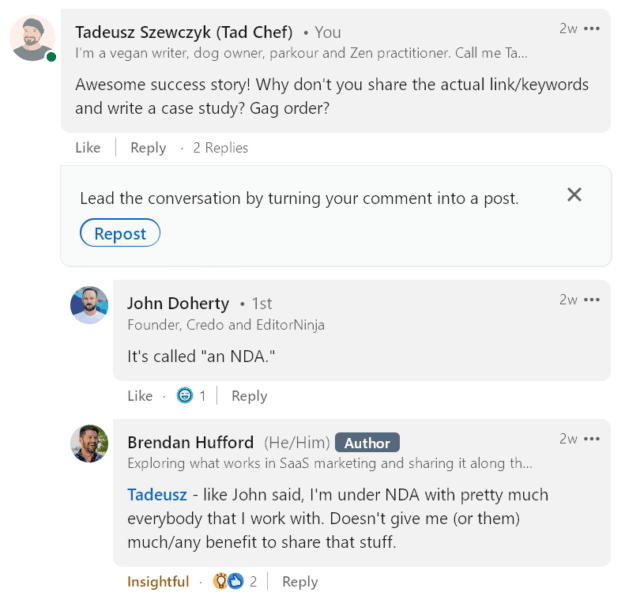Open the options menu on Tadeusz's comment
This screenshot has height=600, width=625.
(594, 28)
